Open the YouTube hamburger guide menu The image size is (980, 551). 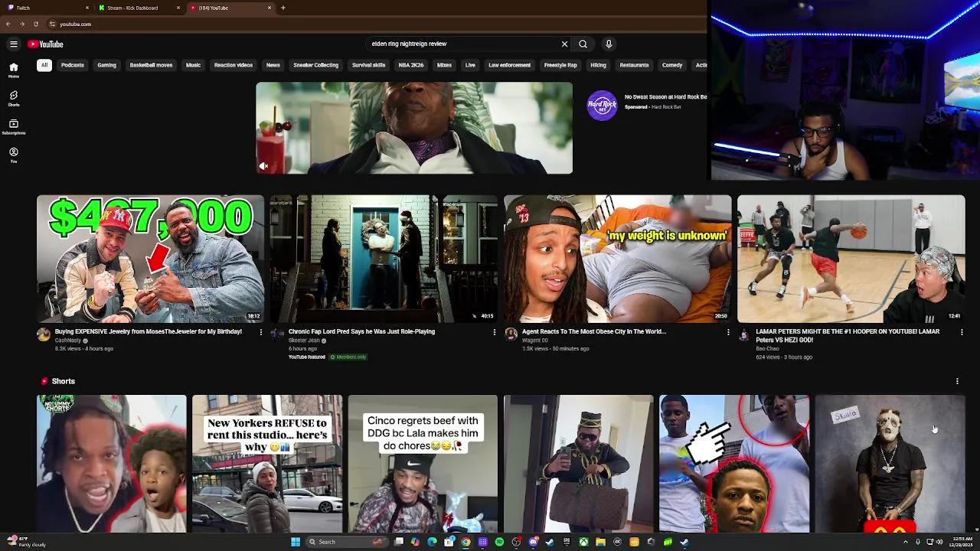(13, 44)
